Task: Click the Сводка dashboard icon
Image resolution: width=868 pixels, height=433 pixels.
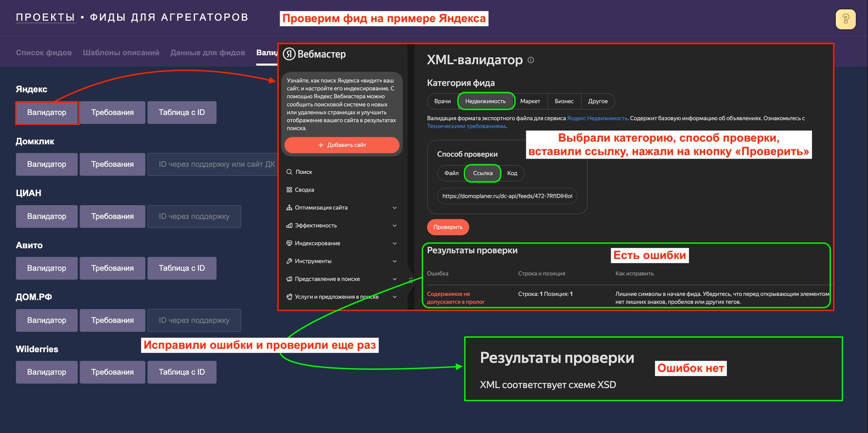Action: pos(289,190)
